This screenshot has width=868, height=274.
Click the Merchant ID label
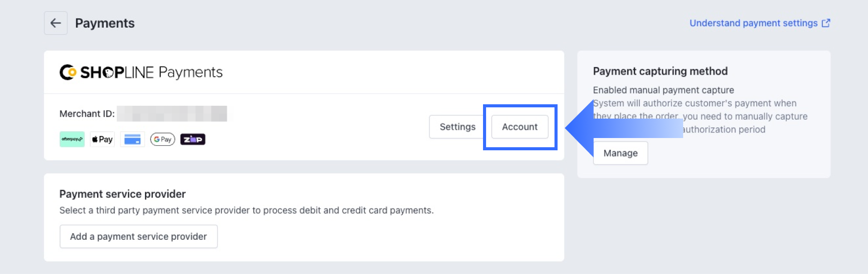point(87,113)
